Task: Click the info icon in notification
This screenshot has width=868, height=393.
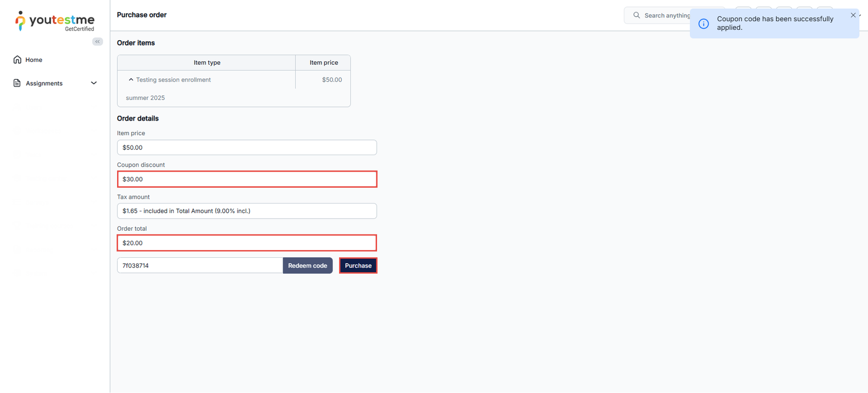Action: [x=703, y=23]
